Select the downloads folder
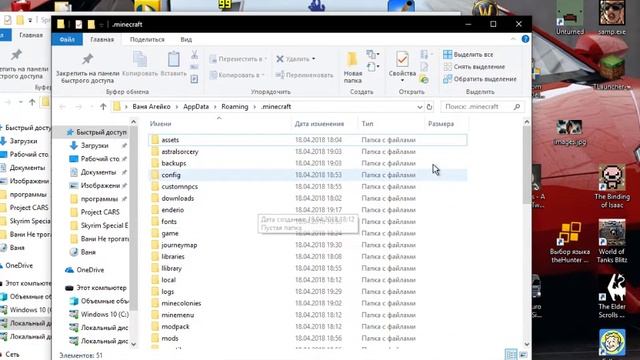640x360 pixels. (308, 198)
